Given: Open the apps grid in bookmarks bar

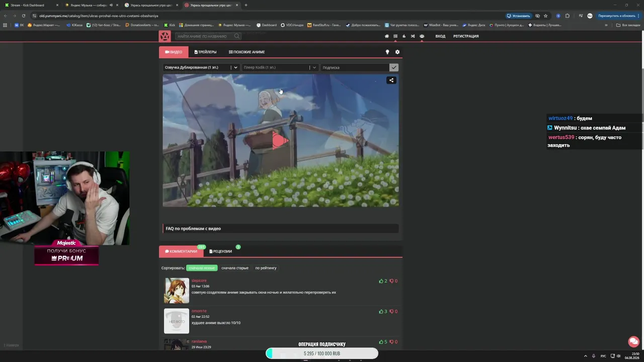Looking at the screenshot, I should 5,25.
